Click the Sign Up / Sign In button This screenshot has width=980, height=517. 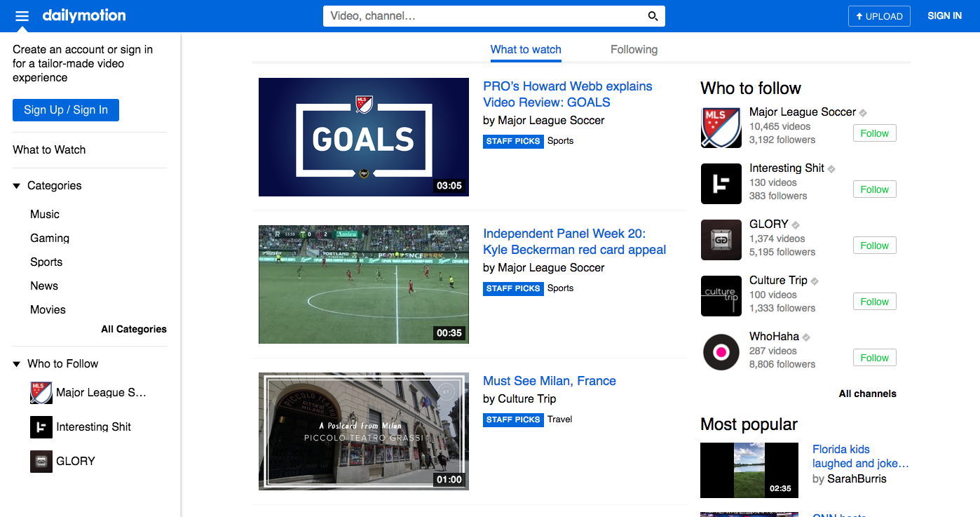point(65,109)
